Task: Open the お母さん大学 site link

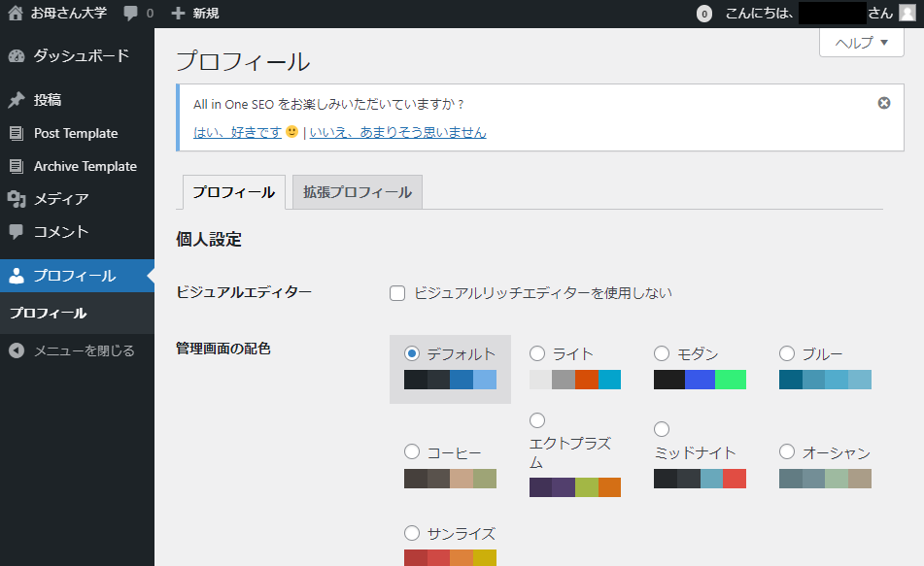Action: click(x=69, y=13)
